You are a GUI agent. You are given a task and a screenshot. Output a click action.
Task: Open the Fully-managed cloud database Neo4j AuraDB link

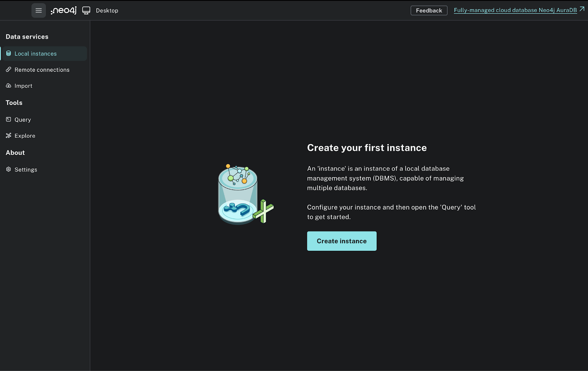pos(515,10)
